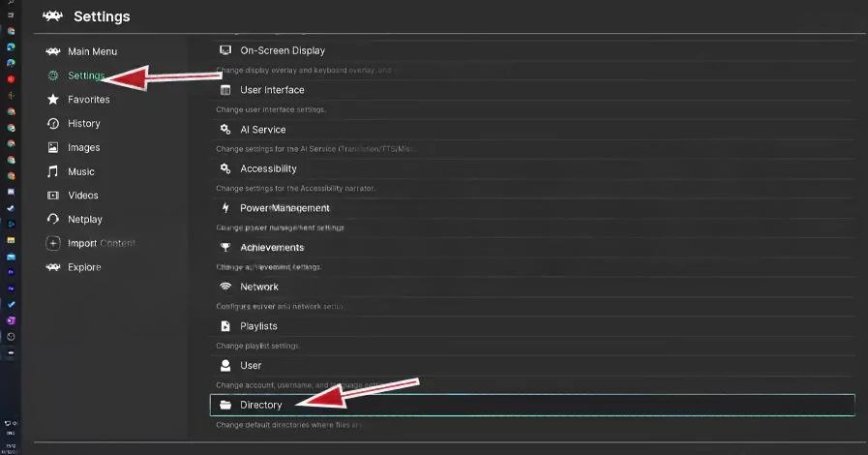The image size is (868, 455).
Task: Select the Favorites star icon
Action: click(53, 100)
